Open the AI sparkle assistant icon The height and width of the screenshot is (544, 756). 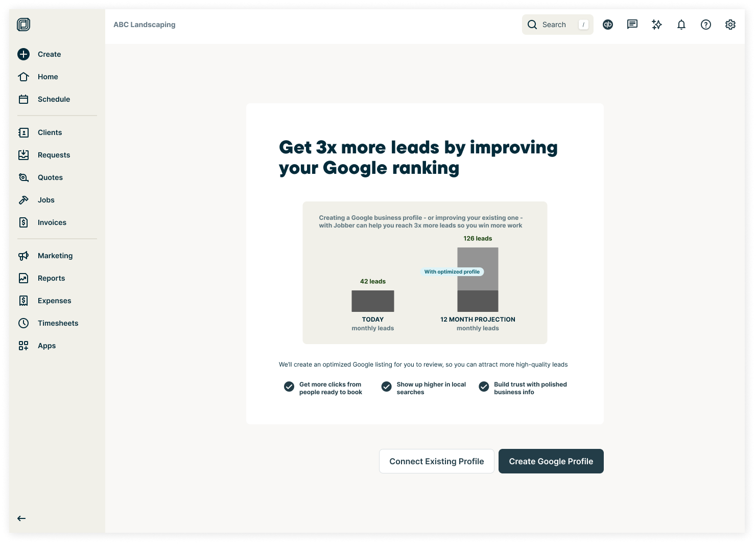(x=656, y=25)
